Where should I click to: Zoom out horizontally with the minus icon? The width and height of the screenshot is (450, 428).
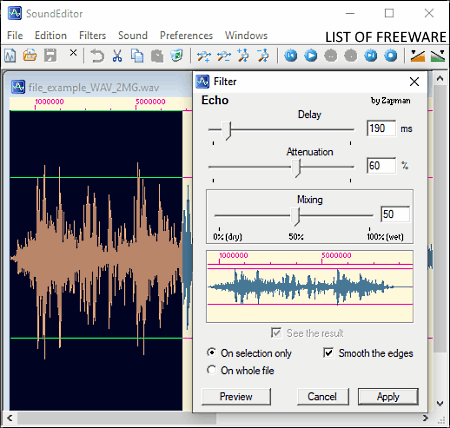click(224, 56)
